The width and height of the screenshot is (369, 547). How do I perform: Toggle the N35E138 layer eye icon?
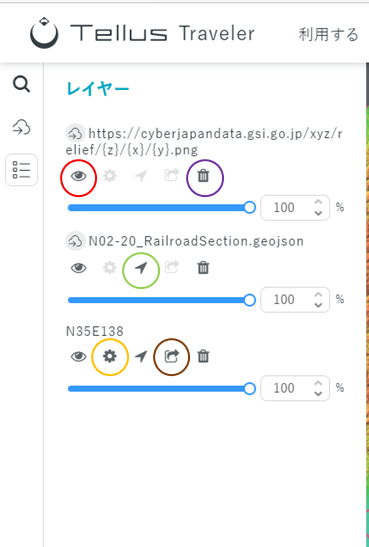click(78, 357)
